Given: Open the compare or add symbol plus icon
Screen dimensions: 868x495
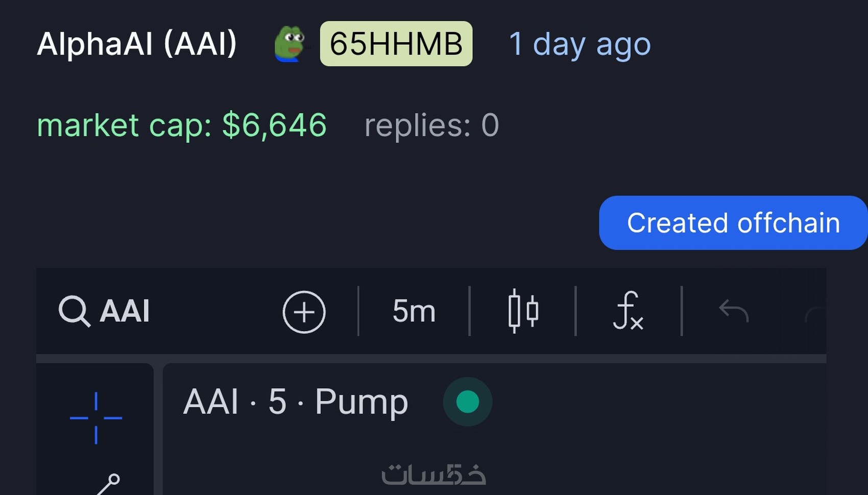Looking at the screenshot, I should [x=304, y=312].
